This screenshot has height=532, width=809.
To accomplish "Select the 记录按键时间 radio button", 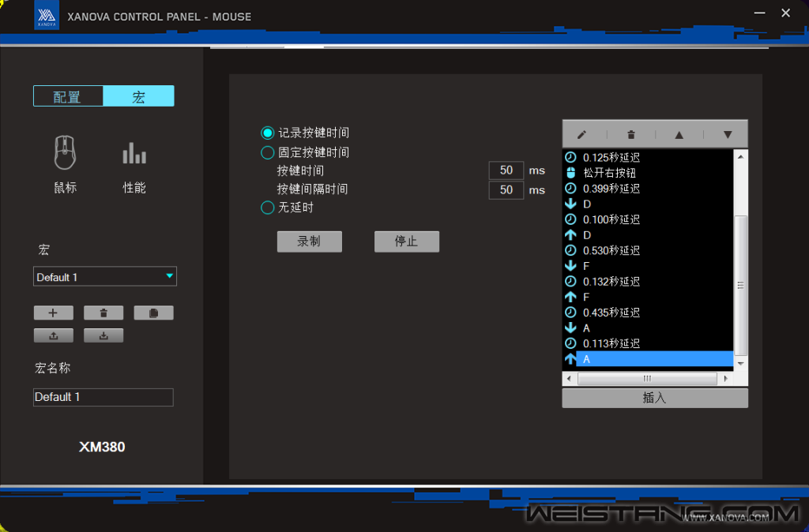I will [x=267, y=133].
